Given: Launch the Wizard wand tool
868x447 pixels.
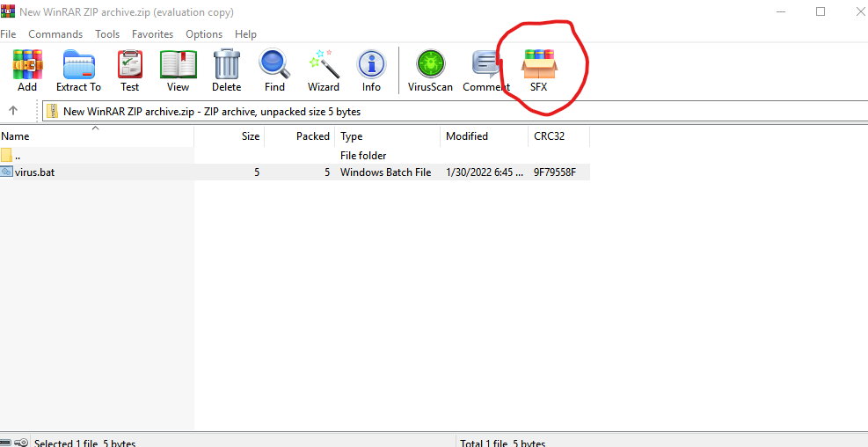Looking at the screenshot, I should click(324, 70).
